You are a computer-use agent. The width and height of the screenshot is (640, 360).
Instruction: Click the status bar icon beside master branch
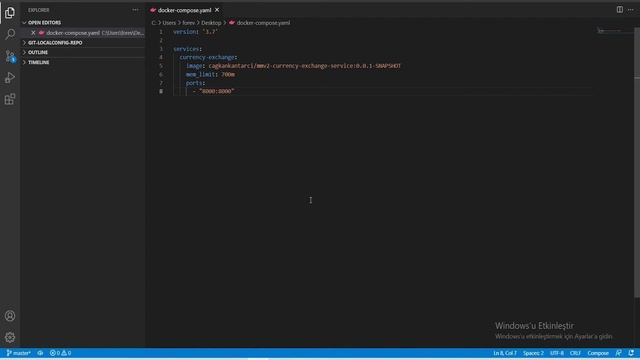40,353
